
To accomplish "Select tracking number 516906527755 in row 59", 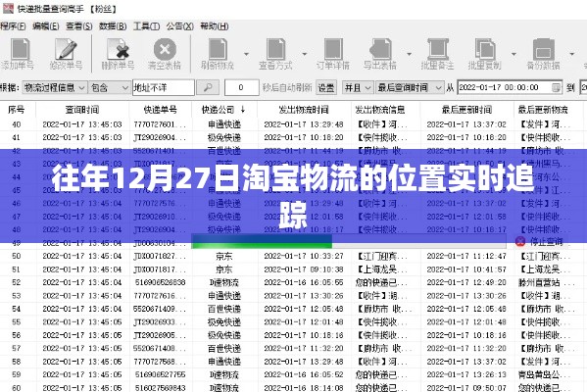I will tap(161, 374).
